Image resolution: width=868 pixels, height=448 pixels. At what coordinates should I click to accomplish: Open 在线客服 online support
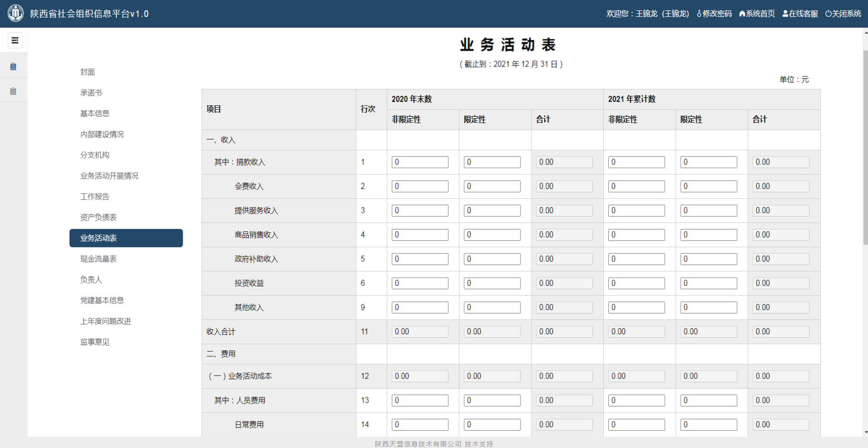click(x=800, y=14)
